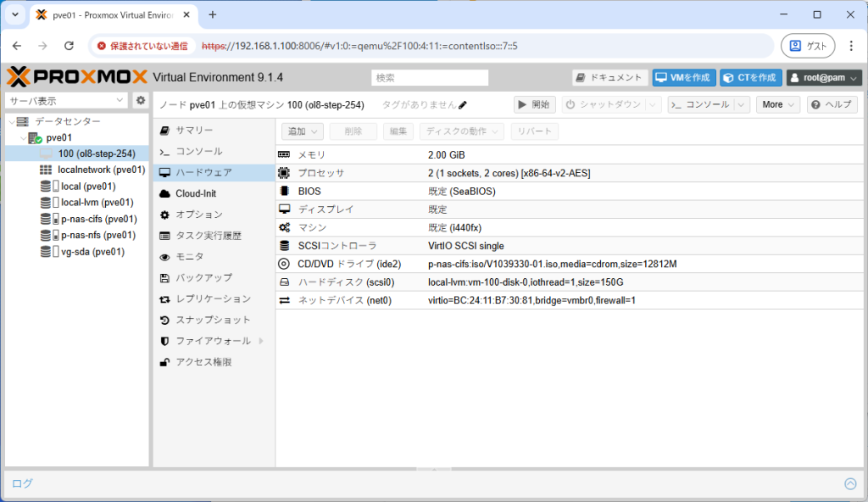This screenshot has height=502, width=868.
Task: Open the 追加 add hardware dropdown
Action: coord(303,131)
